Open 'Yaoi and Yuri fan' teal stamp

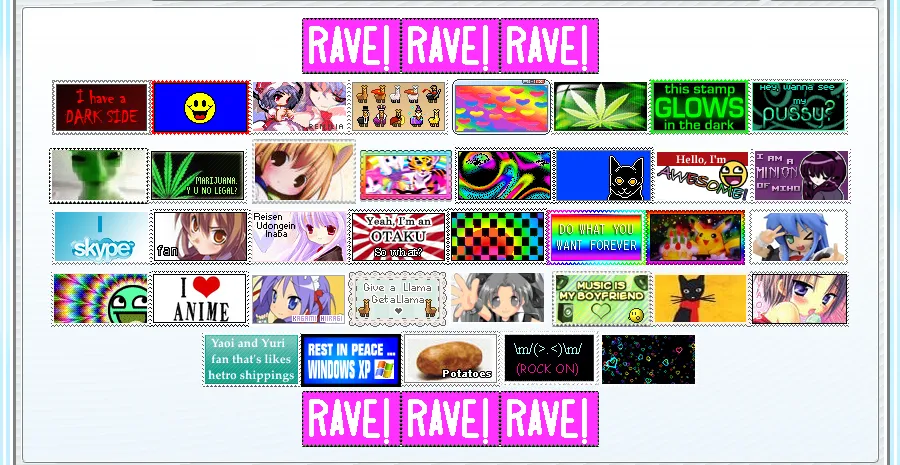click(x=251, y=360)
